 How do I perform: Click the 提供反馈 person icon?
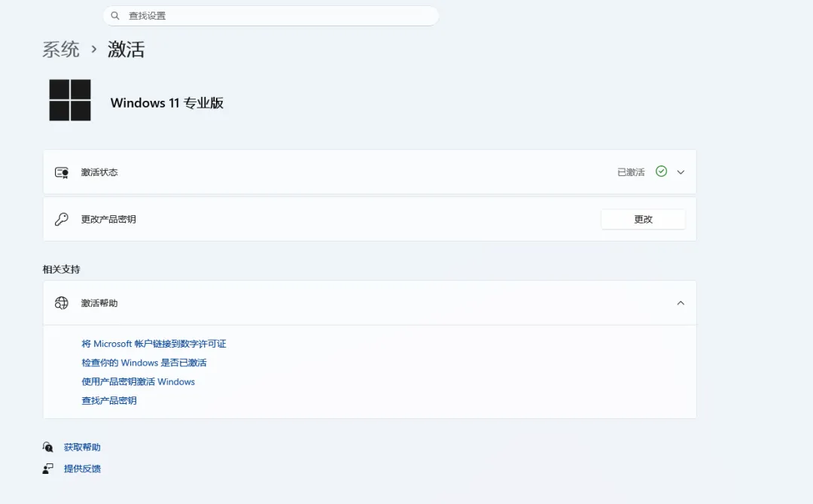pos(47,469)
